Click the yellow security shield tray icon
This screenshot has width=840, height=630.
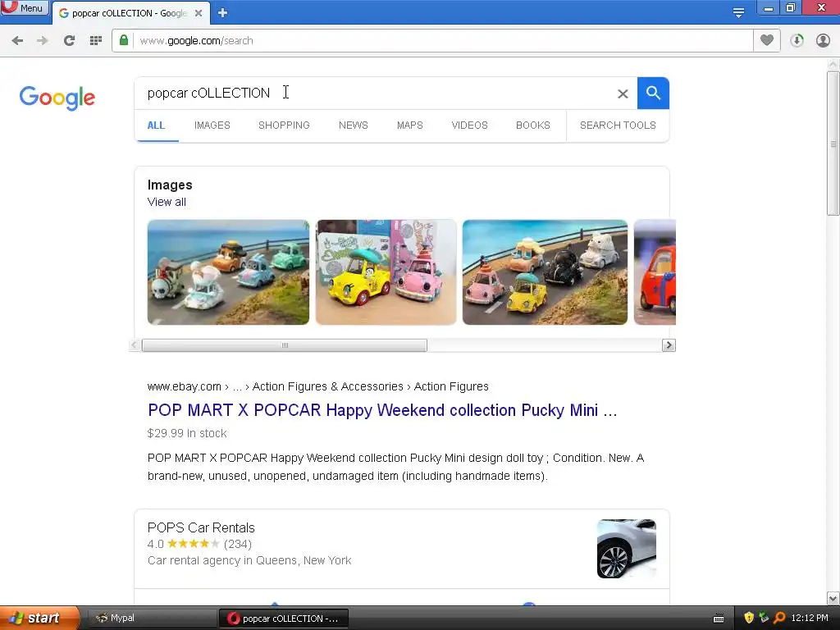coord(749,619)
